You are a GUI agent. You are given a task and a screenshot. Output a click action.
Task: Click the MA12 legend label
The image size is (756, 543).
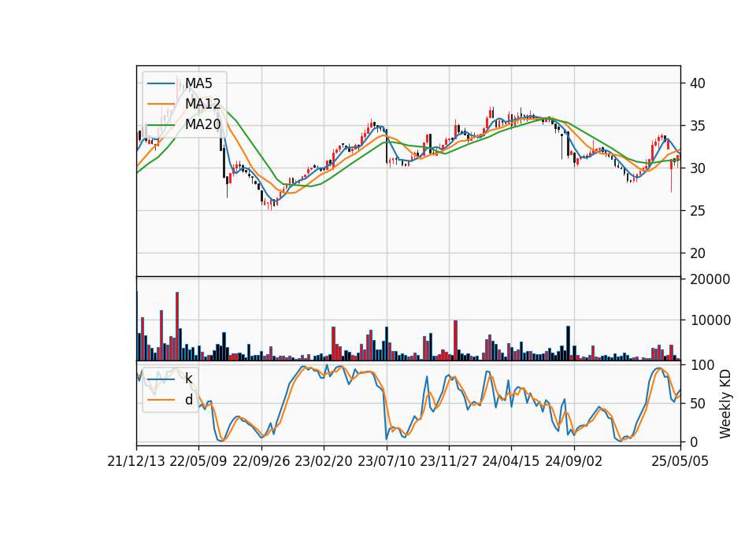[203, 104]
